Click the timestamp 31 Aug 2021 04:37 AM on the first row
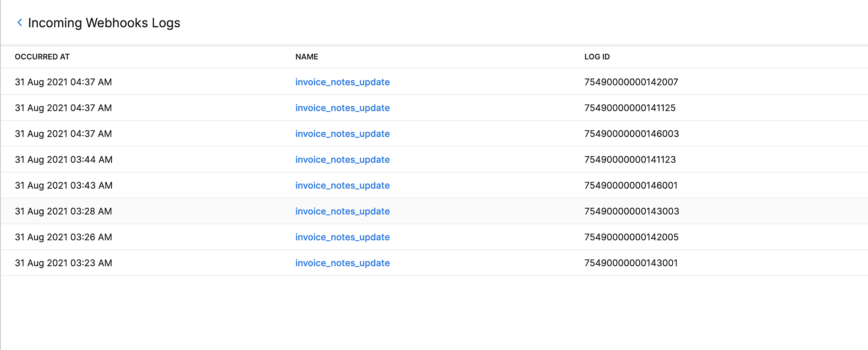The height and width of the screenshot is (350, 868). [63, 82]
